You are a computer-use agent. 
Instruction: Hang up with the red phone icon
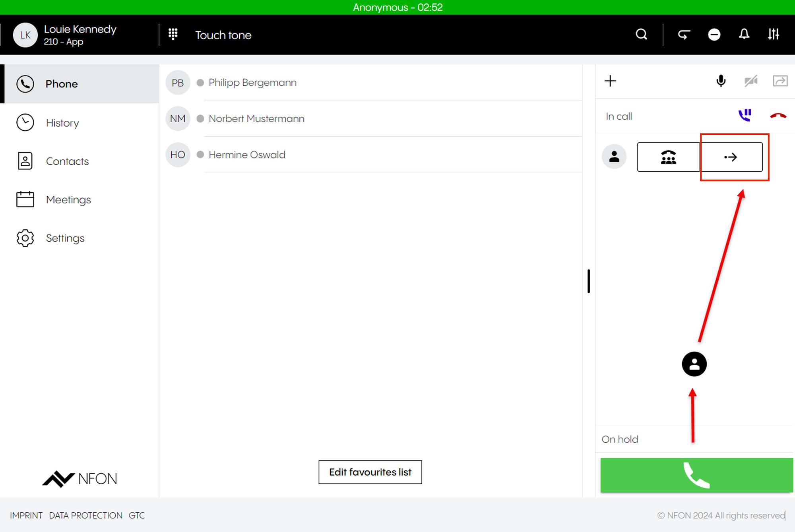point(778,116)
